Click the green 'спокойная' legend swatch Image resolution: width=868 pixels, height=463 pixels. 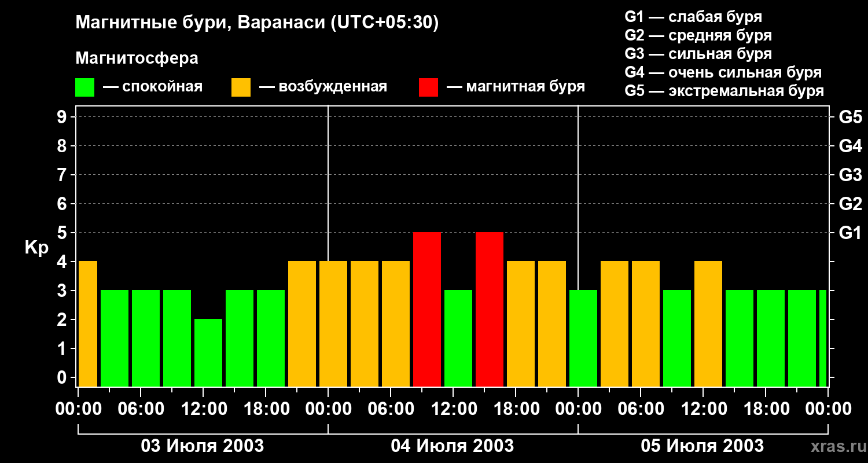click(84, 87)
